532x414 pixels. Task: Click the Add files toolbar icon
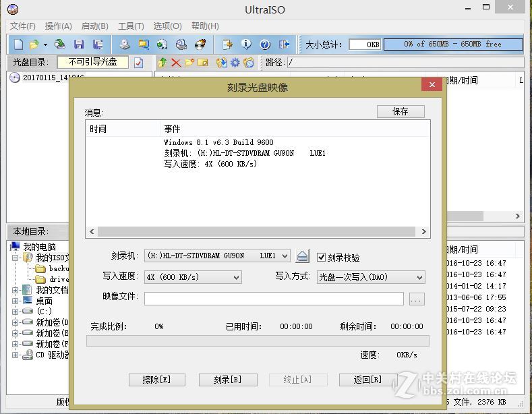[x=227, y=45]
